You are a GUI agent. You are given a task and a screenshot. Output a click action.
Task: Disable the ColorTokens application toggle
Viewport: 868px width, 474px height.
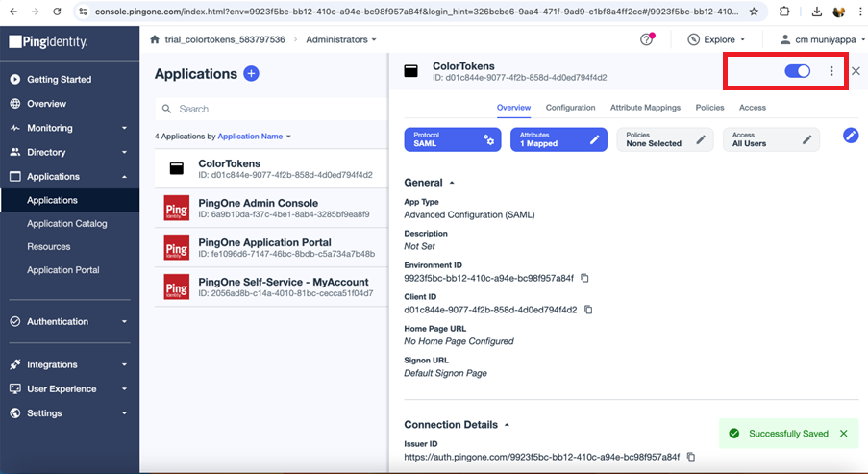(797, 71)
